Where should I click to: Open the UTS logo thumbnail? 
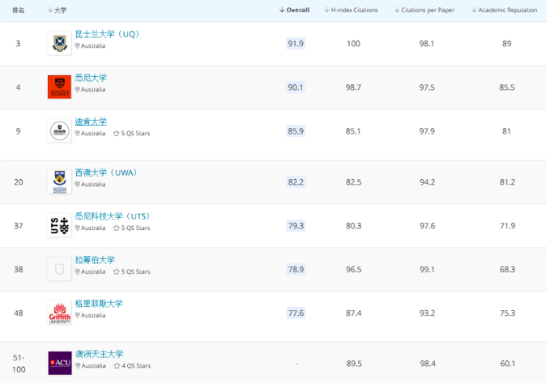(60, 226)
